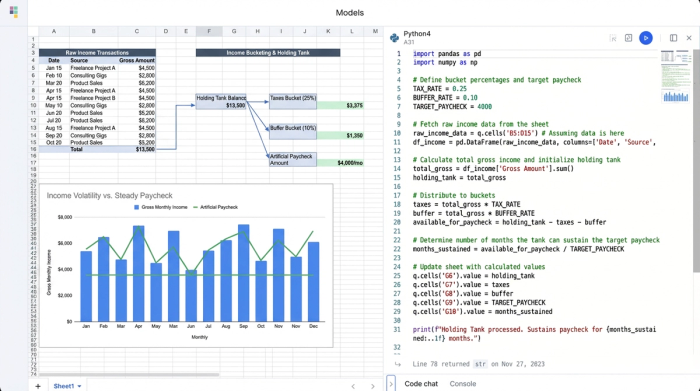Toggle the code editor panel layout icon
The height and width of the screenshot is (391, 700).
point(673,38)
